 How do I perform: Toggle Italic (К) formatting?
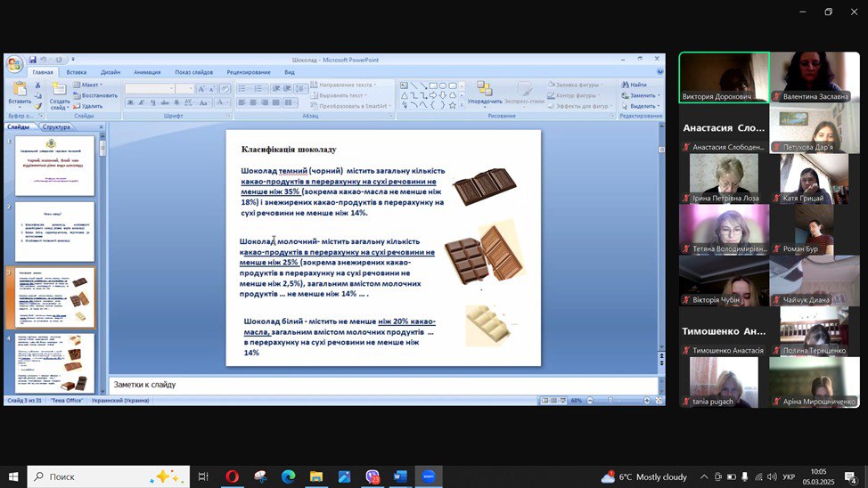(142, 103)
